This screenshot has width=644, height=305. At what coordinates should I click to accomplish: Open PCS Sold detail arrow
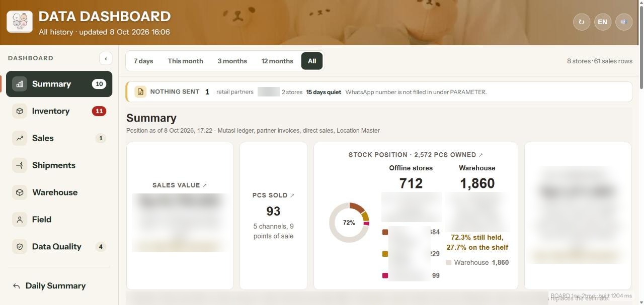coord(292,195)
